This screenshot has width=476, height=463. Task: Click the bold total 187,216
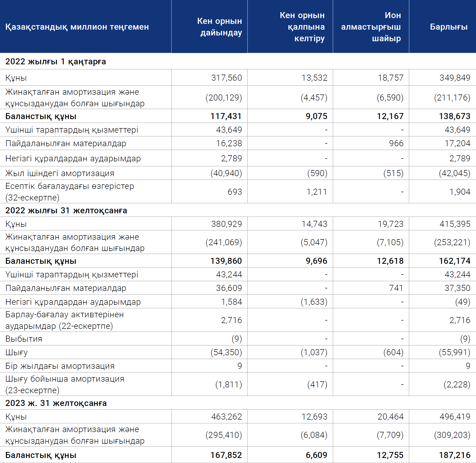[454, 455]
